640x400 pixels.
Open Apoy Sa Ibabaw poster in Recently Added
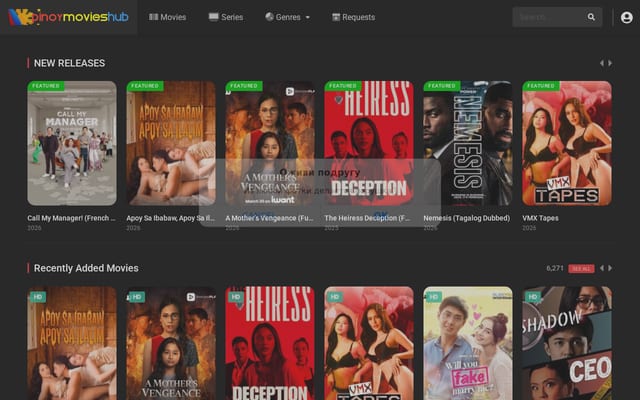72,343
